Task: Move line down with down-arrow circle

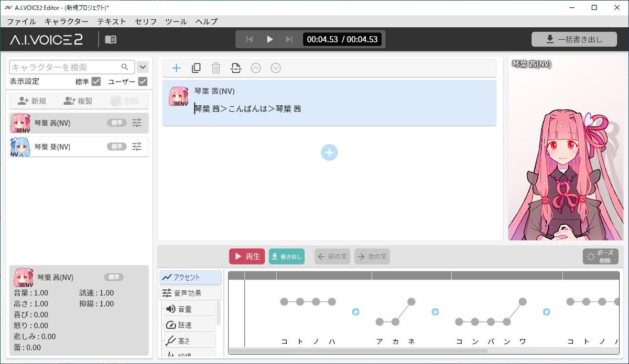Action: (276, 68)
